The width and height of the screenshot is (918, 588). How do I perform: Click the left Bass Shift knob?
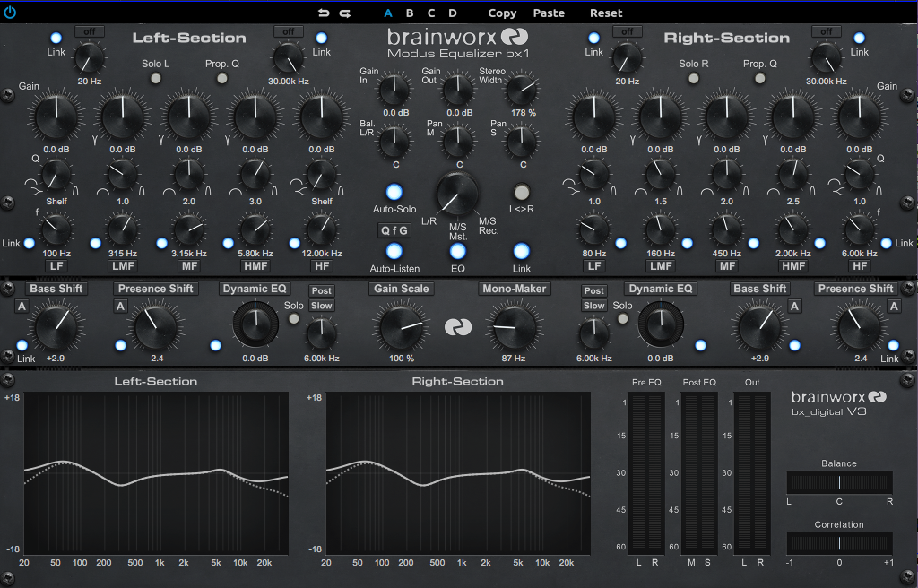click(x=56, y=327)
